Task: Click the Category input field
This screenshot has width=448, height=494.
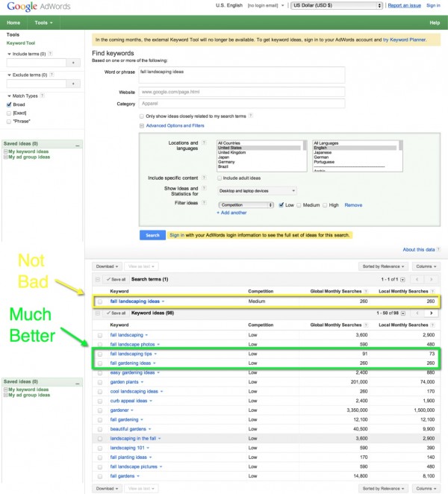Action: tap(242, 103)
